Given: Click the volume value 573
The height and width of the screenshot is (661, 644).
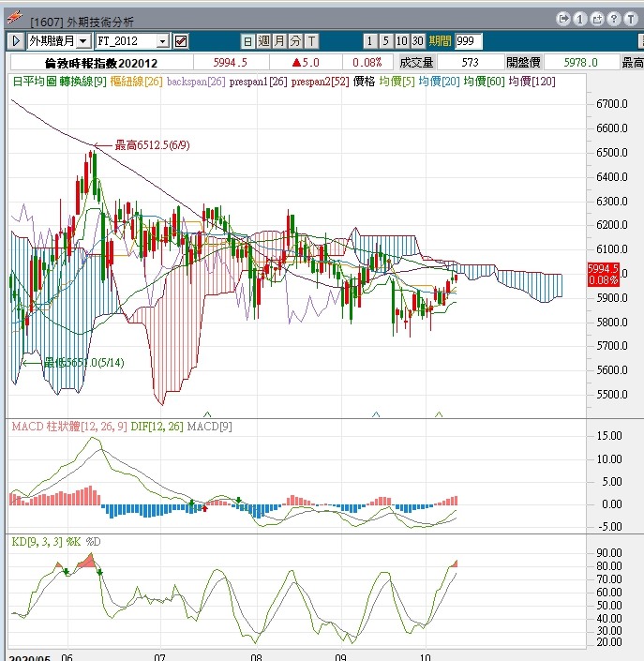Looking at the screenshot, I should 471,63.
